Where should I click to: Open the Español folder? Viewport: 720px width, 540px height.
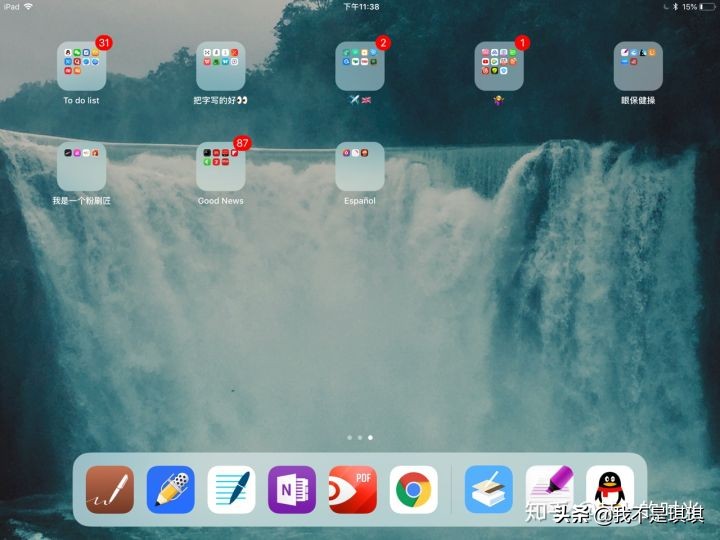tap(360, 166)
